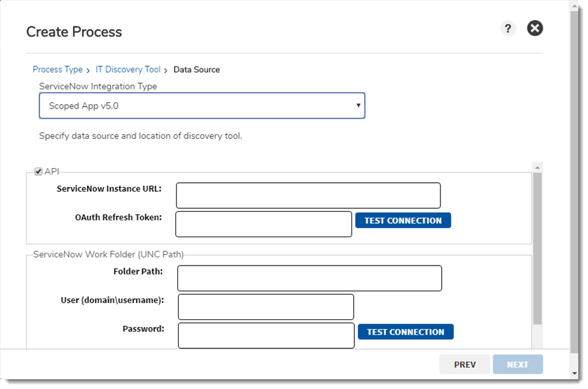
Task: Open the IT Discovery Tool breadcrumb step
Action: tap(128, 70)
